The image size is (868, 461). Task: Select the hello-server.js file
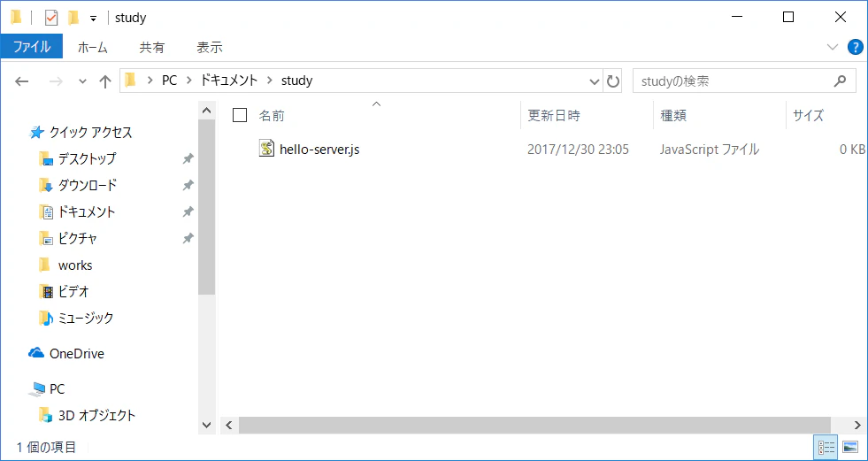pos(319,149)
